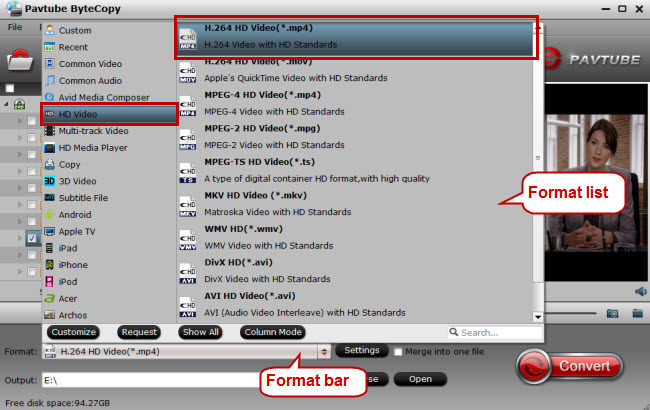
Task: Select the HD Video category
Action: 109,114
